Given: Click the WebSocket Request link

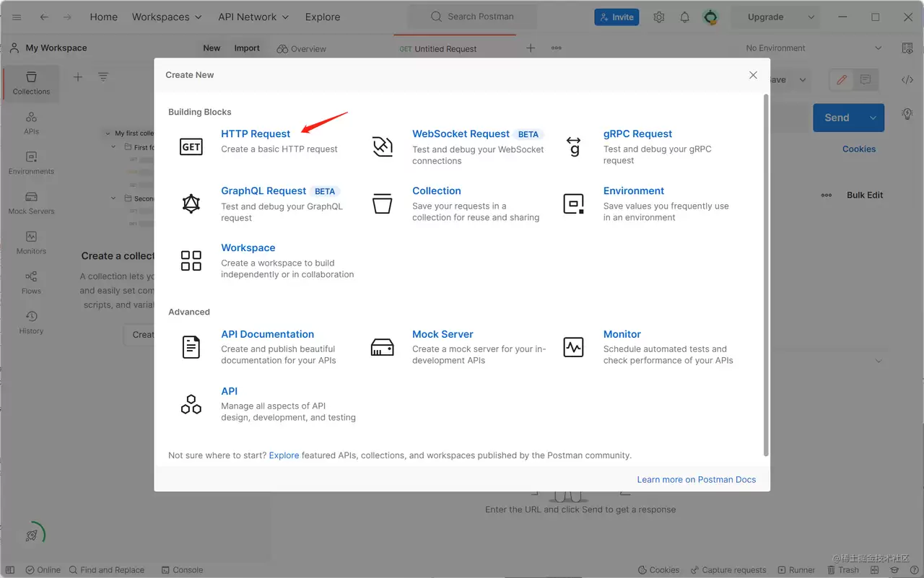Looking at the screenshot, I should pyautogui.click(x=461, y=133).
